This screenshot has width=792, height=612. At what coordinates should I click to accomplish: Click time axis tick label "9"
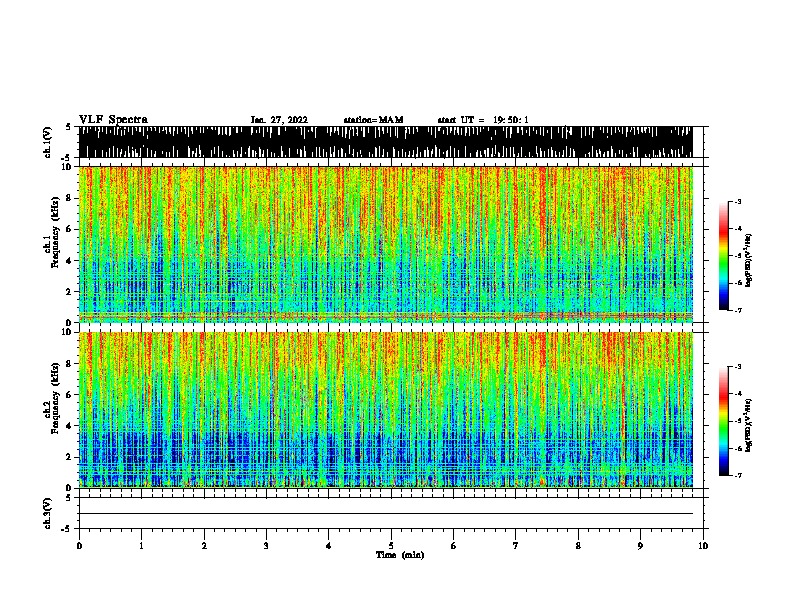pos(640,546)
